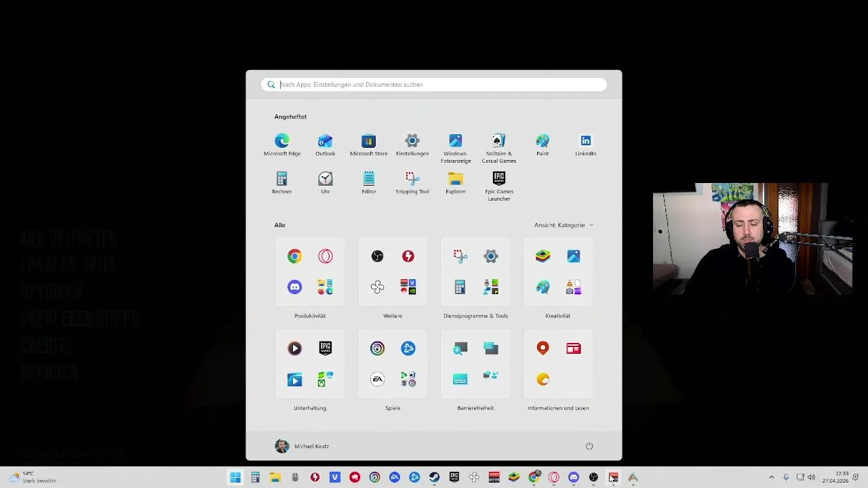This screenshot has width=868, height=488.
Task: Launch Windows-Fotoanzeige from pinned apps
Action: (456, 148)
